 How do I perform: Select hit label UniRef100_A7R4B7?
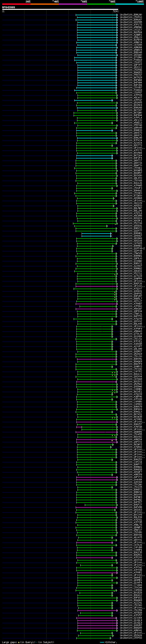pyautogui.click(x=131, y=304)
